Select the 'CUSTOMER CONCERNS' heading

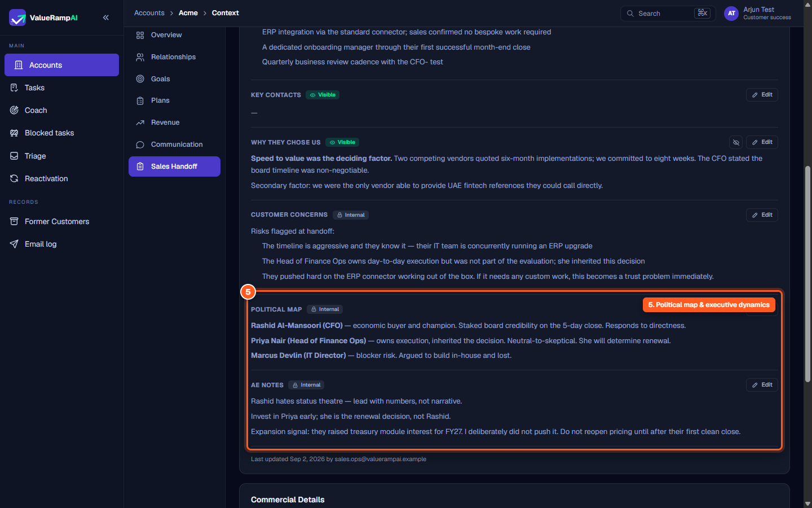pyautogui.click(x=289, y=215)
